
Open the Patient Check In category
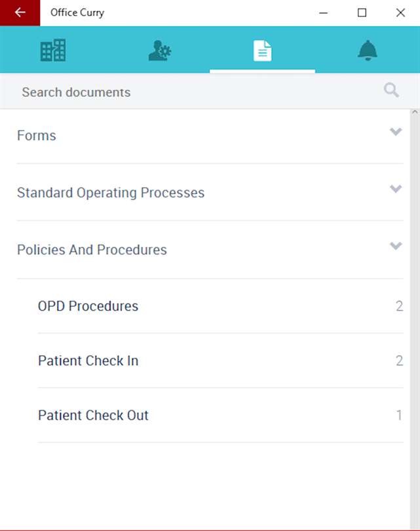click(88, 361)
